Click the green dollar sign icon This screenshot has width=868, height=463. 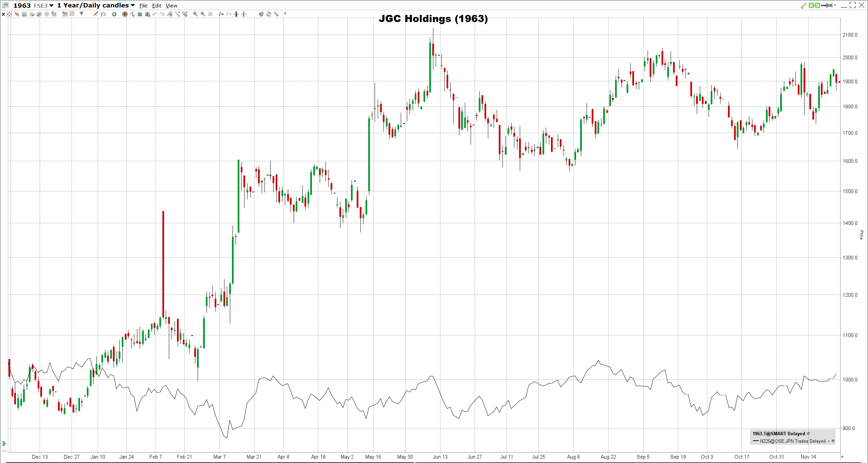114,14
